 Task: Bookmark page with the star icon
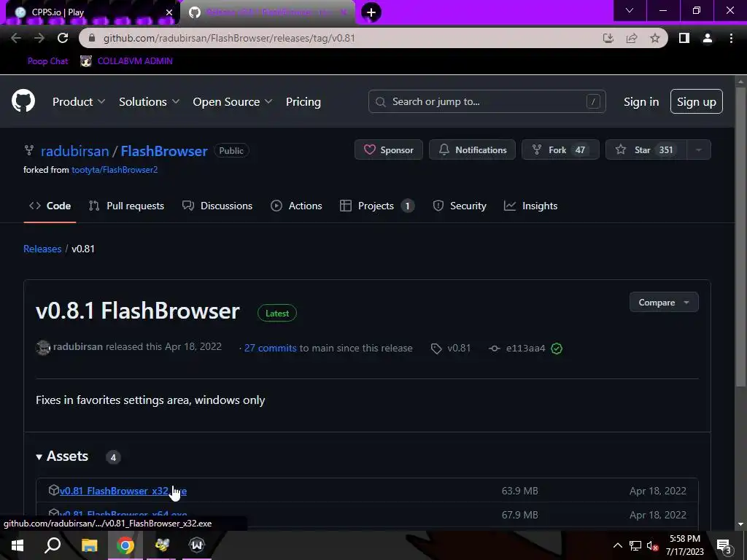(655, 38)
